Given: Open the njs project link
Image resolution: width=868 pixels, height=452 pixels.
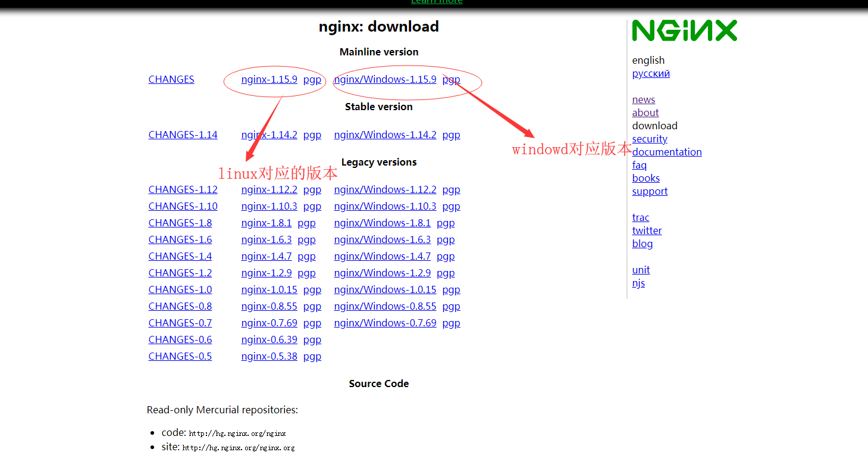Looking at the screenshot, I should point(638,283).
